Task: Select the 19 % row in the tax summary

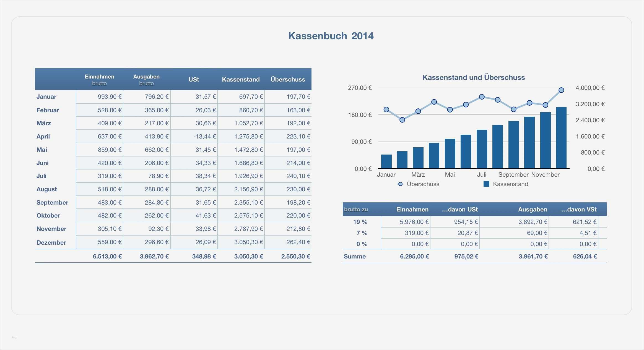Action: tap(361, 222)
